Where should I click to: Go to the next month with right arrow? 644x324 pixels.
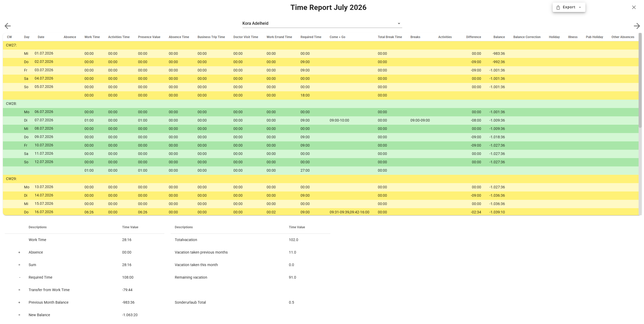(637, 26)
